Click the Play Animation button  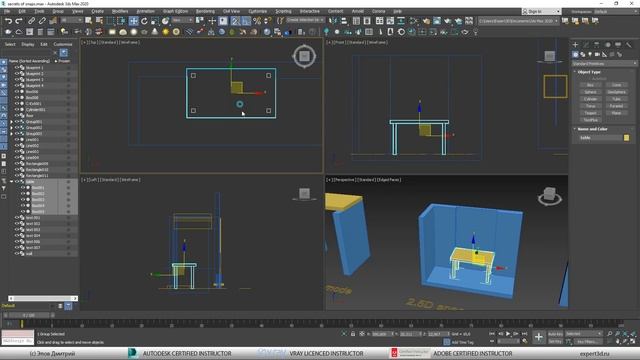(508, 334)
